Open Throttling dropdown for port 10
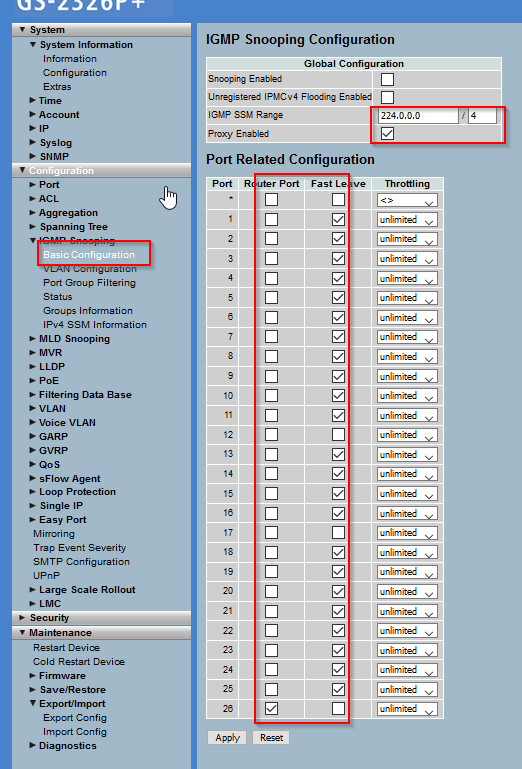The width and height of the screenshot is (522, 769). (x=407, y=396)
